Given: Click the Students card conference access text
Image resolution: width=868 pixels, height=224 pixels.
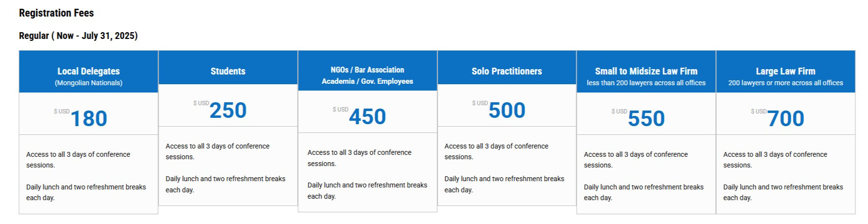Looking at the screenshot, I should coord(218,151).
